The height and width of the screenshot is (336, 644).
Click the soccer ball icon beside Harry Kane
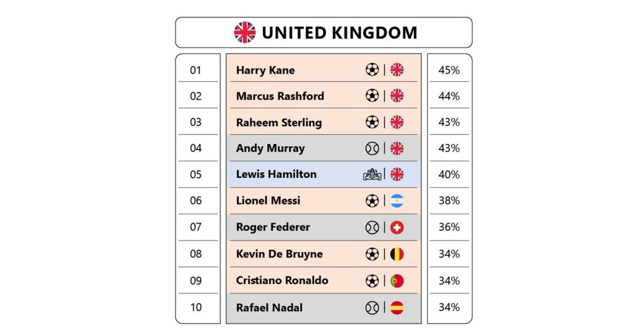pos(372,70)
